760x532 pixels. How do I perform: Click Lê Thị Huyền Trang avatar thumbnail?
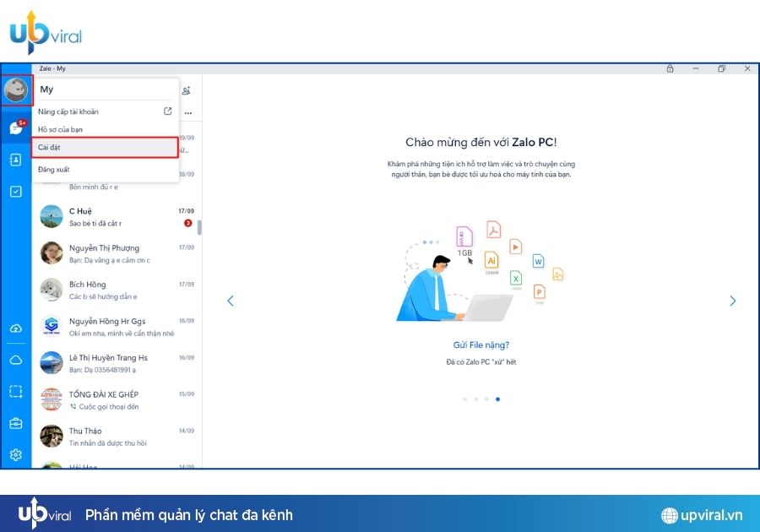pos(52,363)
